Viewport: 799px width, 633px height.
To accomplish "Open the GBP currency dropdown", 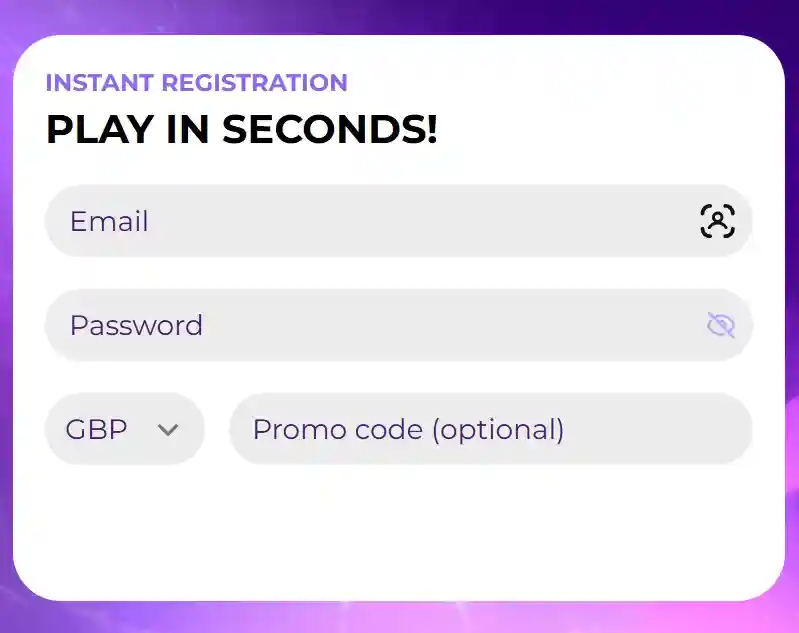I will pyautogui.click(x=124, y=429).
